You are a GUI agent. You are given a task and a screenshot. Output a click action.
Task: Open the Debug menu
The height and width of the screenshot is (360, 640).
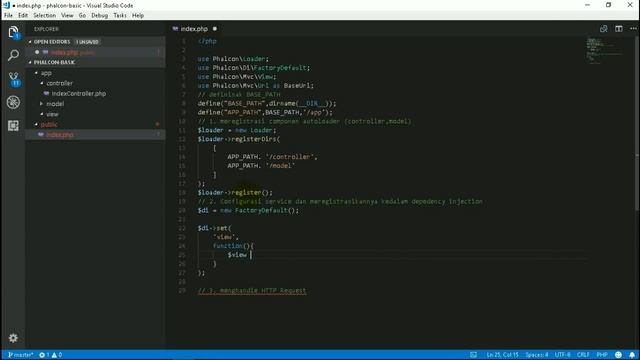click(100, 16)
